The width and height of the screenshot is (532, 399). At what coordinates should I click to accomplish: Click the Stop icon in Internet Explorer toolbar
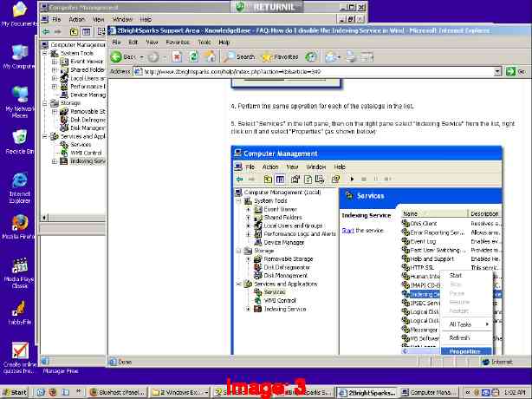click(x=177, y=57)
